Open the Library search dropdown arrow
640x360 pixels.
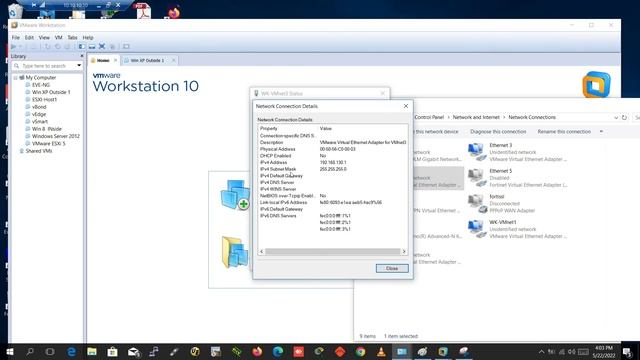coord(79,66)
